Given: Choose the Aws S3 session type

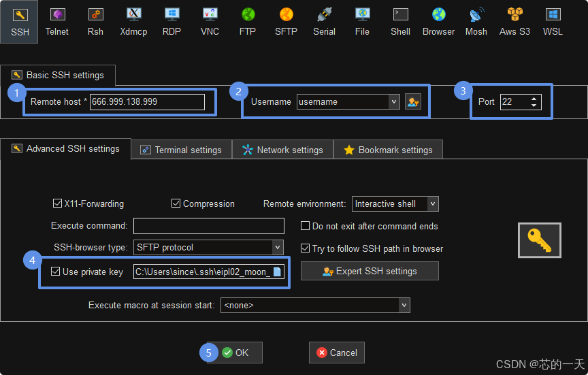Looking at the screenshot, I should [514, 22].
